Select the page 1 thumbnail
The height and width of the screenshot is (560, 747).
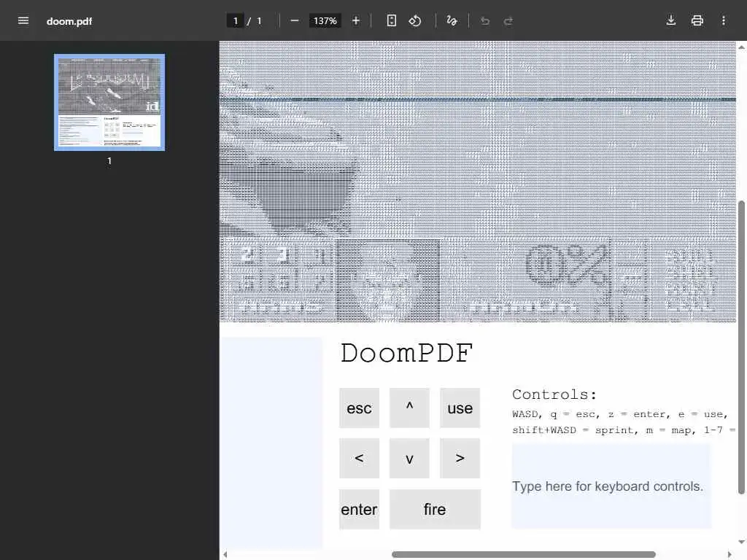point(109,102)
